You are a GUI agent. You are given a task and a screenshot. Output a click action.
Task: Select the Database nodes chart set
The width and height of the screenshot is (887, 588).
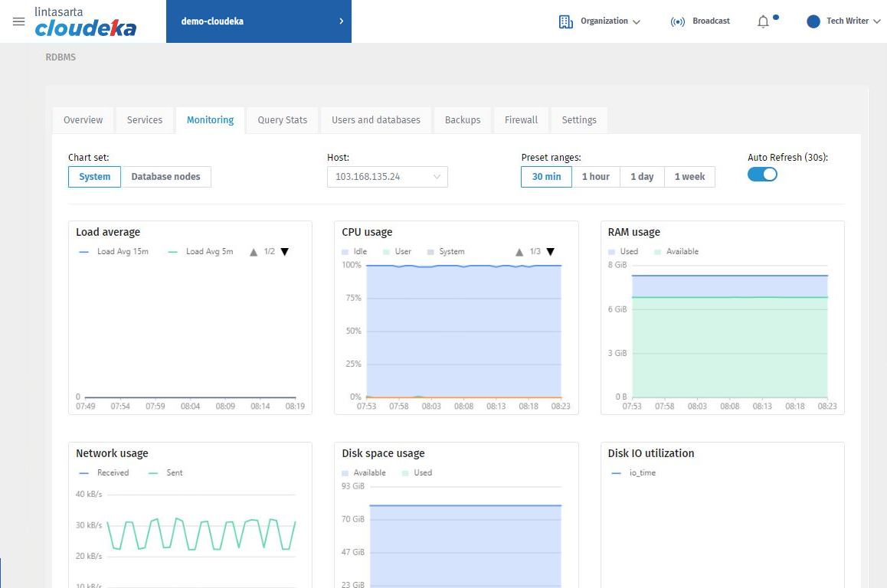tap(165, 177)
